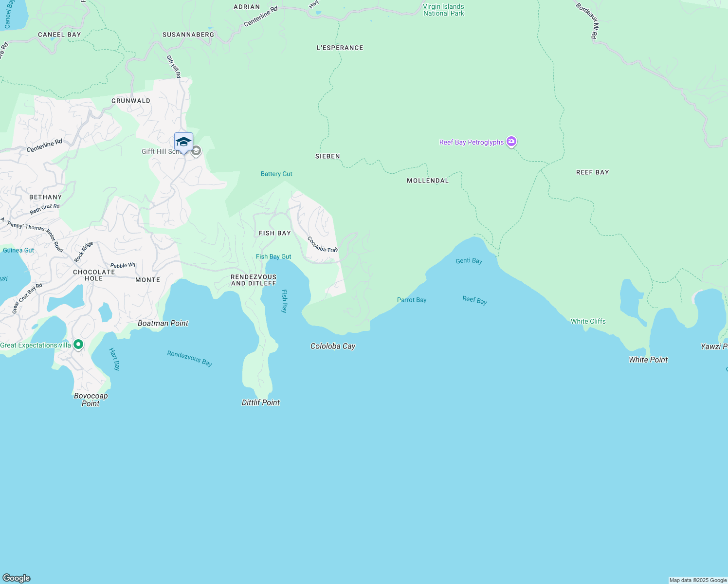The height and width of the screenshot is (584, 728).
Task: Click the Beth Cruz Rd road label
Action: [x=45, y=209]
